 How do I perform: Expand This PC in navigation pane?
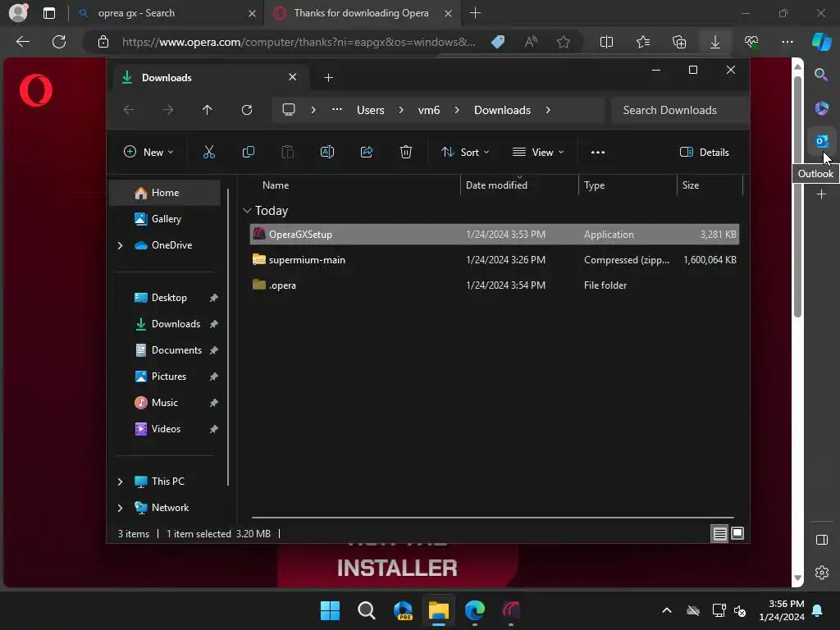[120, 482]
